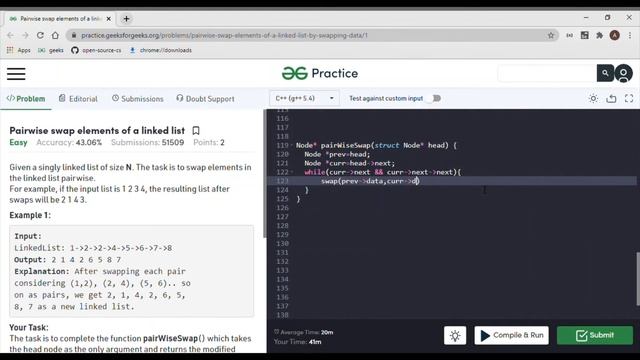Collapse the code fold at line 122

pyautogui.click(x=291, y=172)
